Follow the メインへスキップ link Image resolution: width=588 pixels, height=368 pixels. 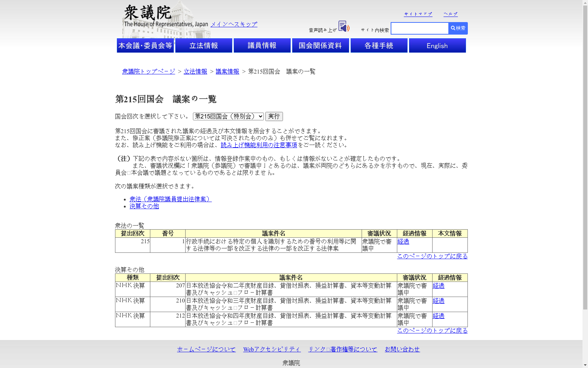(x=234, y=24)
